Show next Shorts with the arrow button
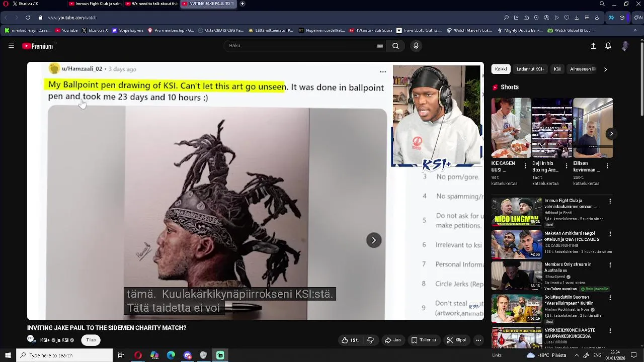The height and width of the screenshot is (362, 644). (x=611, y=133)
